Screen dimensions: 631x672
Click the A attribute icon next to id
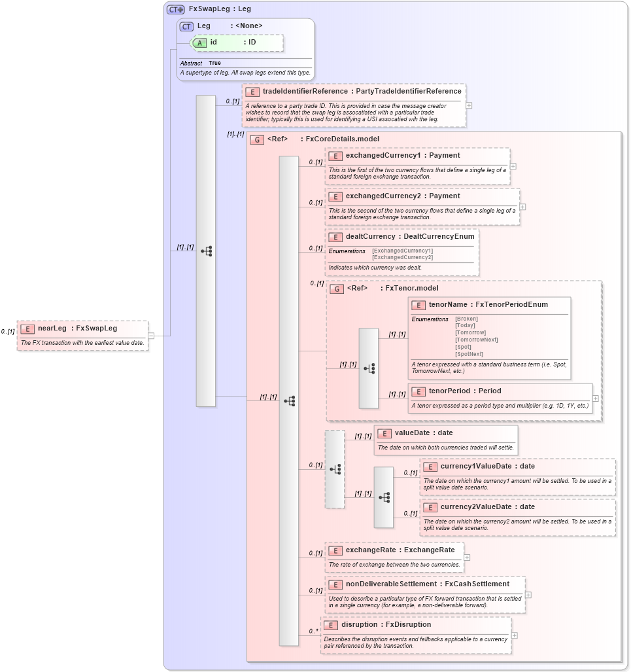point(199,43)
